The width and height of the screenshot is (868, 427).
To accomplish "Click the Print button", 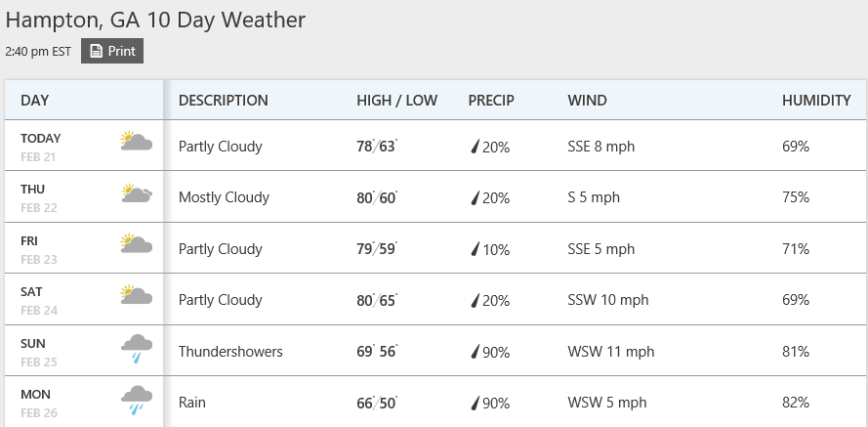I will (111, 51).
